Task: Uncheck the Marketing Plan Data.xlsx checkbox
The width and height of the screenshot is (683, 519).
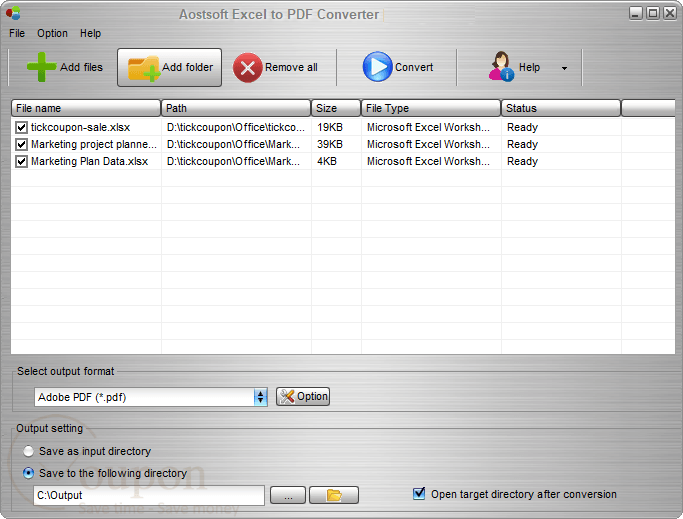Action: 21,161
